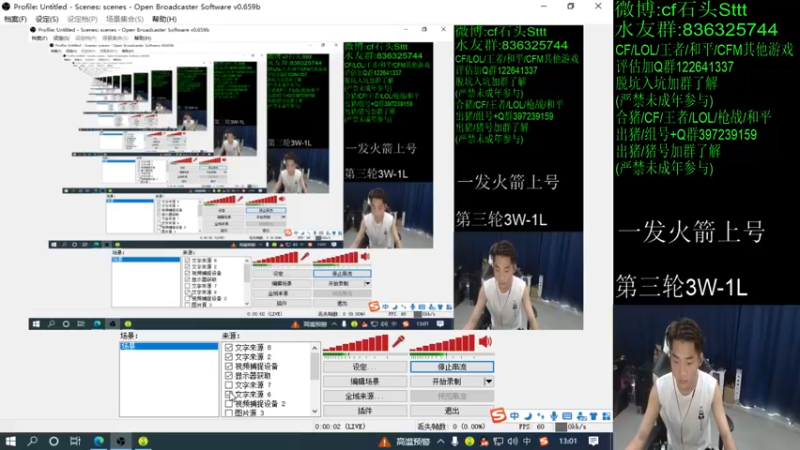Uncheck the 文字来源 8 source
Viewport: 800px width, 450px height.
229,347
